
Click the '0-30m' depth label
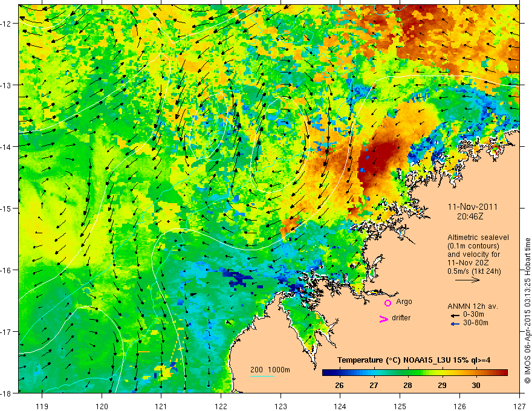pyautogui.click(x=473, y=314)
